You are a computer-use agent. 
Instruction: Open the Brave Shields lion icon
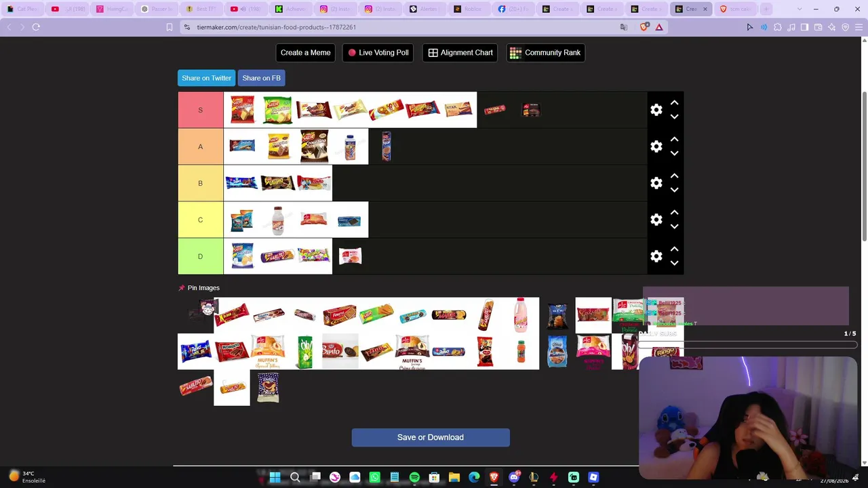644,27
